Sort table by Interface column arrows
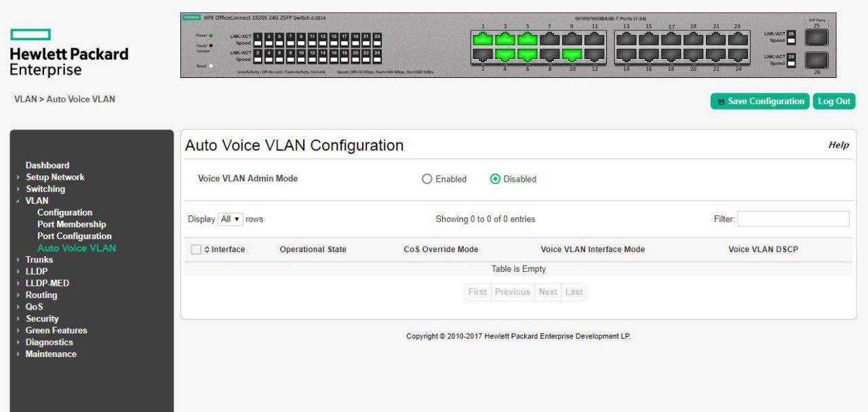Viewport: 868px width, 412px height. (208, 250)
